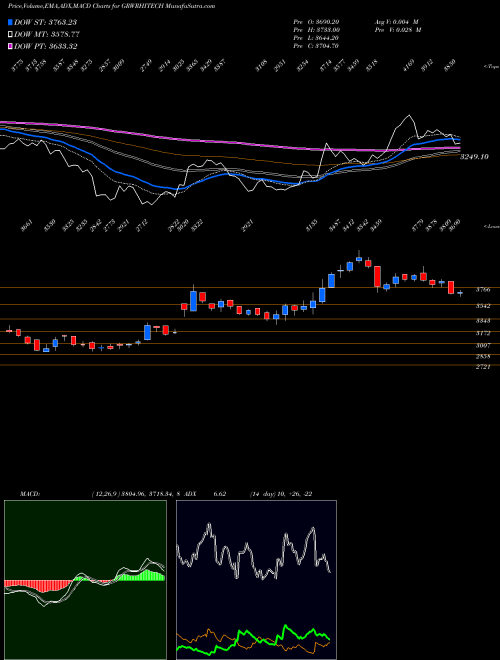
Task: Click the tall red candlestick after the peak
Action: pyautogui.click(x=378, y=277)
